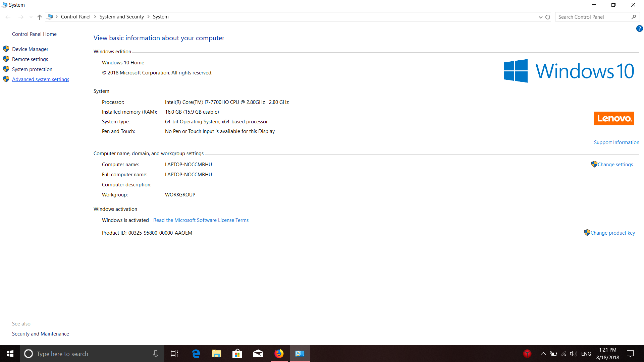The height and width of the screenshot is (362, 644).
Task: Click the help question mark icon
Action: [x=639, y=29]
